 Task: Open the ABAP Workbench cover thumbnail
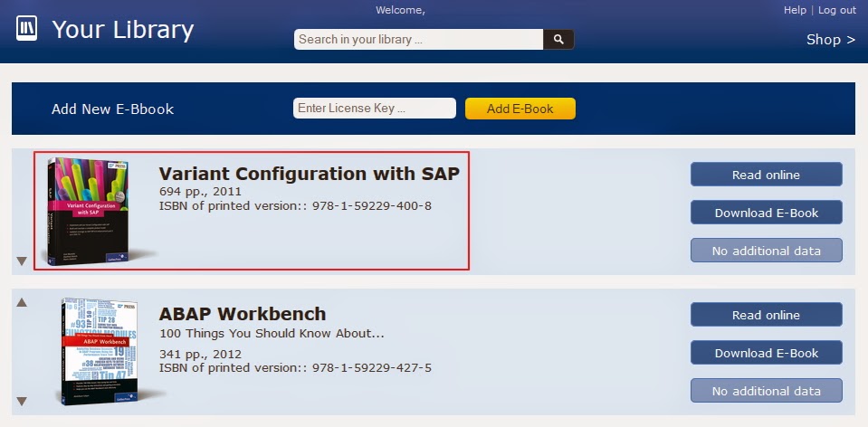click(100, 351)
